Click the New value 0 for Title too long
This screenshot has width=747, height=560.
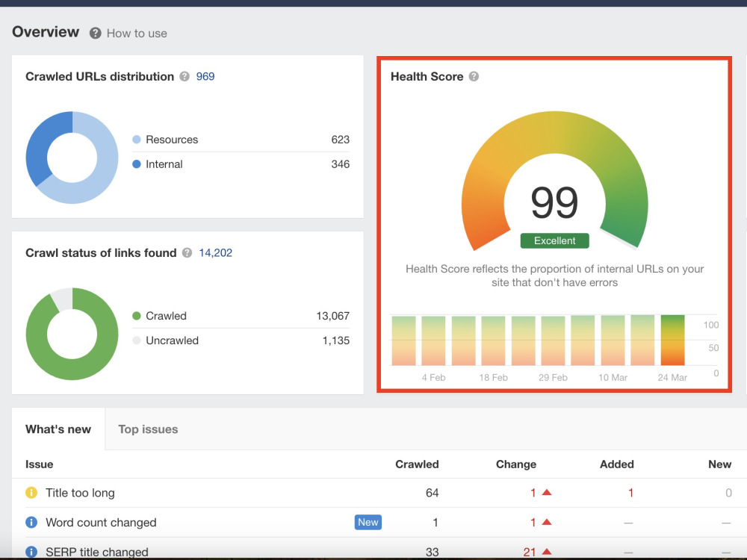click(728, 493)
